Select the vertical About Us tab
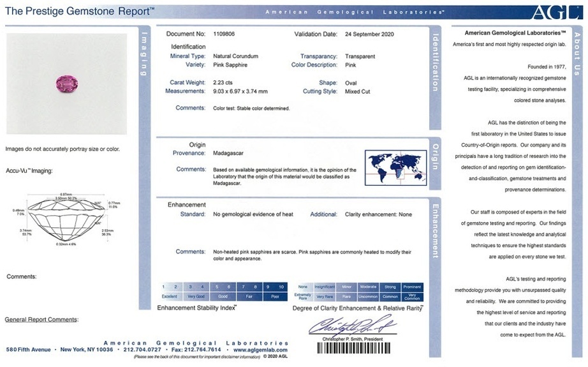Viewport: 588px width, 367px height. [577, 51]
